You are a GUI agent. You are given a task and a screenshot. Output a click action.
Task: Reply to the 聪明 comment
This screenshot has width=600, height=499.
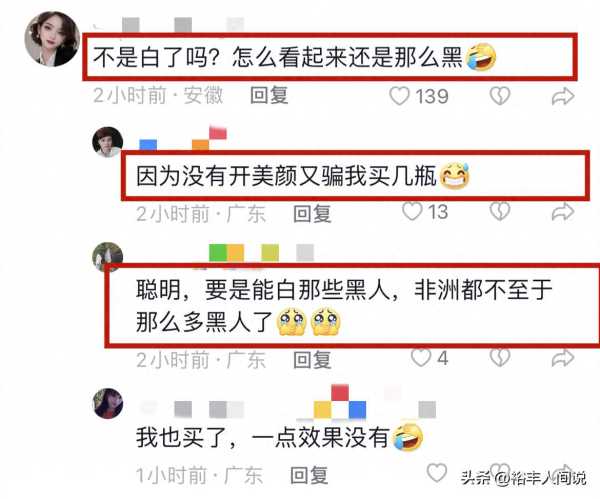click(312, 360)
